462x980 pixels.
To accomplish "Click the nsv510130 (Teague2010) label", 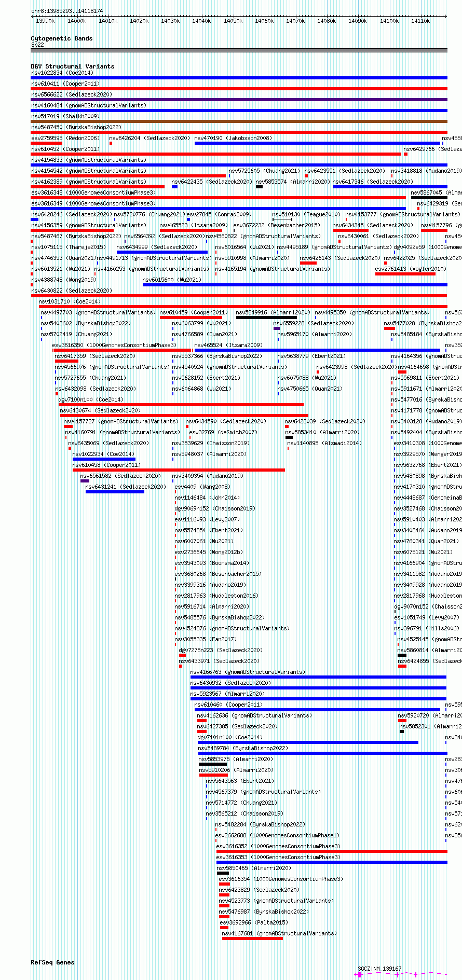I will 307,214.
